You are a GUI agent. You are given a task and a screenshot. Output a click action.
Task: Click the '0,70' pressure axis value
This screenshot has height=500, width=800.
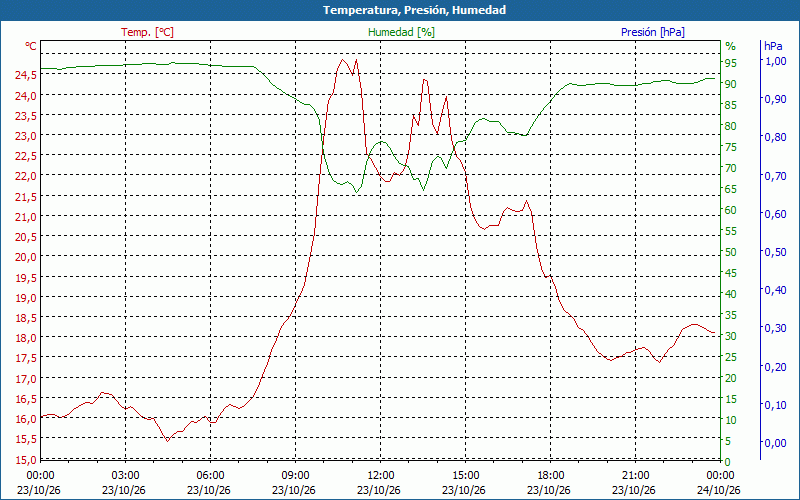[x=776, y=176]
